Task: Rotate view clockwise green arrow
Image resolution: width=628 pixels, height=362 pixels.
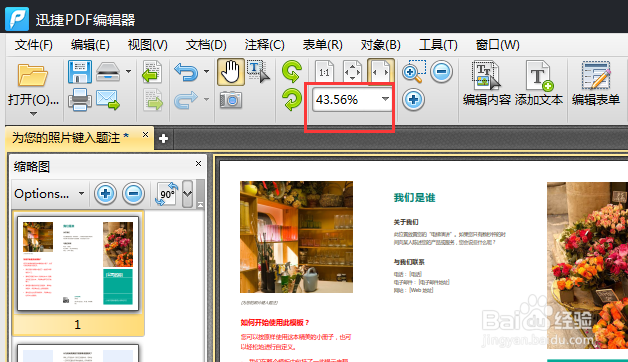Action: click(292, 99)
